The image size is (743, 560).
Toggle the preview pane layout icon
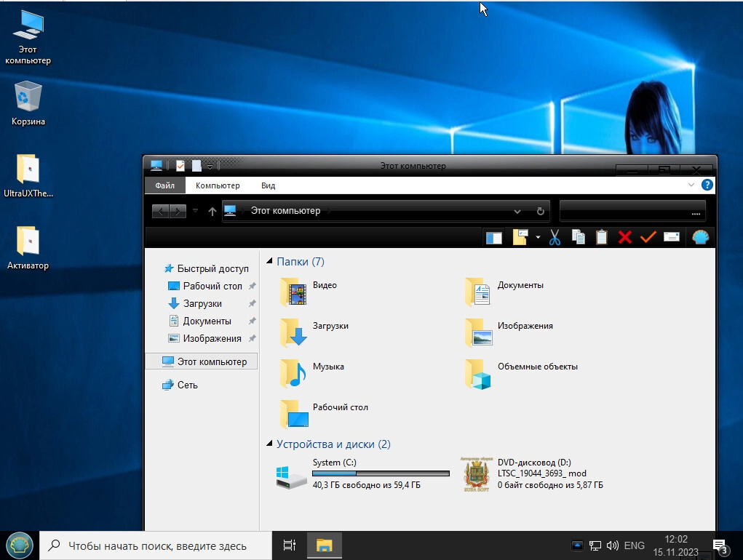[494, 237]
